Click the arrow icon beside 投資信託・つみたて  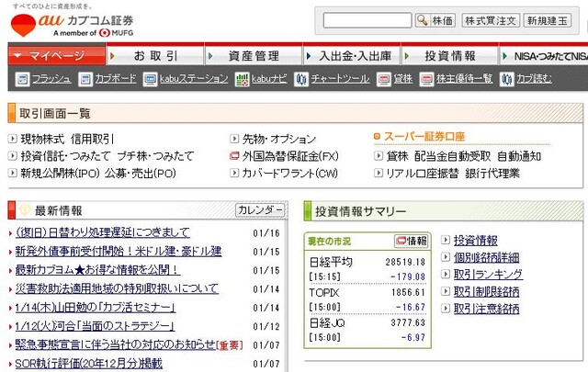(x=12, y=155)
